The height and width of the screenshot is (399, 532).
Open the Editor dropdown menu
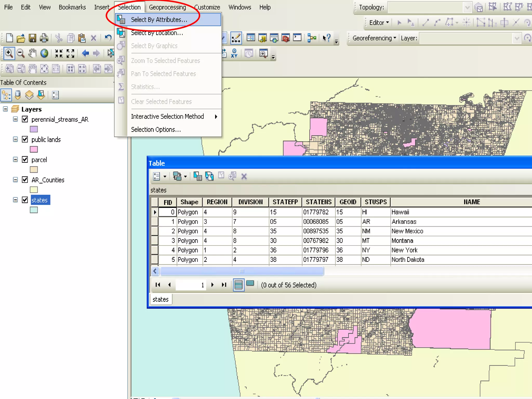(x=379, y=23)
